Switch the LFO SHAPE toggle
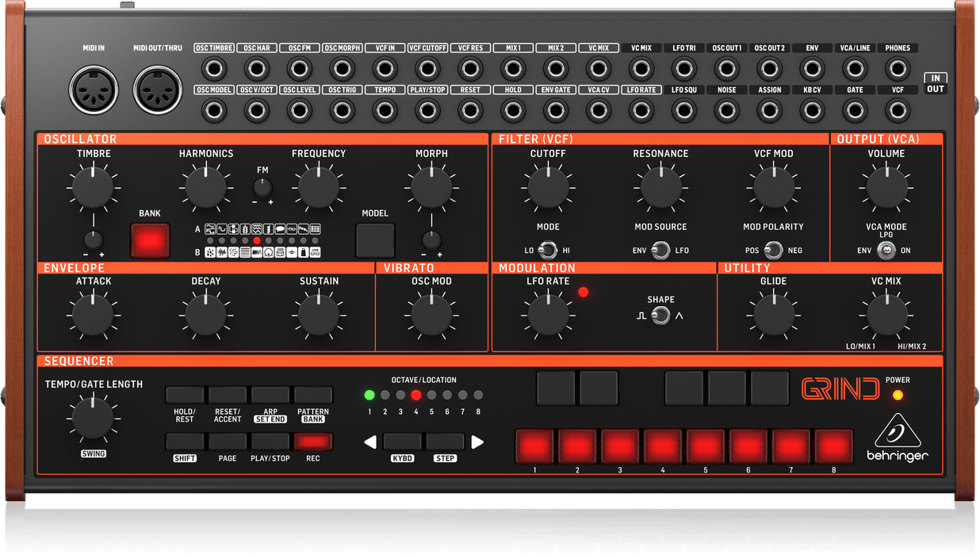Image resolution: width=980 pixels, height=555 pixels. pos(660,316)
